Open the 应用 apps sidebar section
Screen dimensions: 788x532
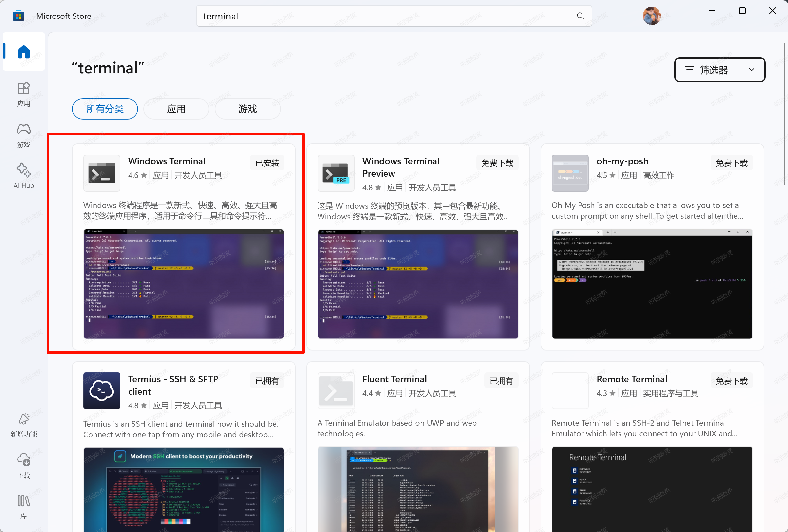[24, 94]
